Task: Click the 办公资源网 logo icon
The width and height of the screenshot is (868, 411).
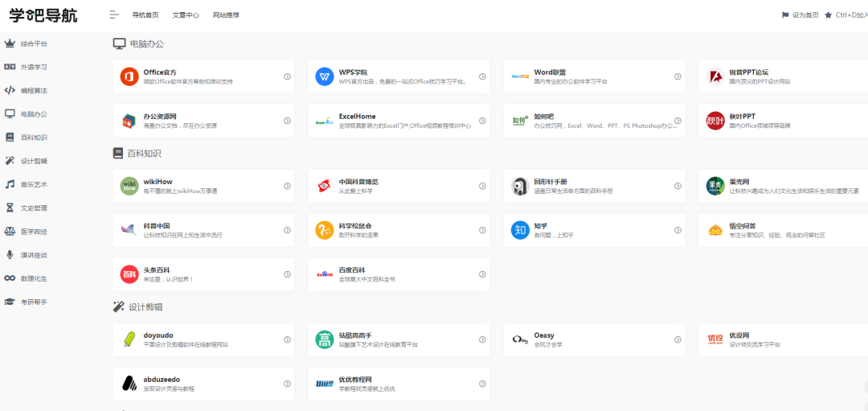Action: coord(129,121)
